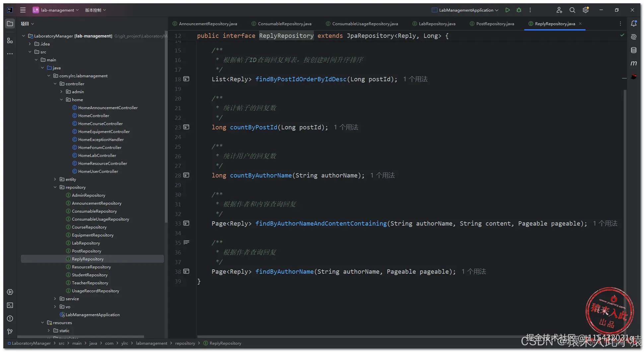The width and height of the screenshot is (644, 352).
Task: Show usages hint for findByPostIdOrderByIdDesc
Action: pyautogui.click(x=415, y=79)
